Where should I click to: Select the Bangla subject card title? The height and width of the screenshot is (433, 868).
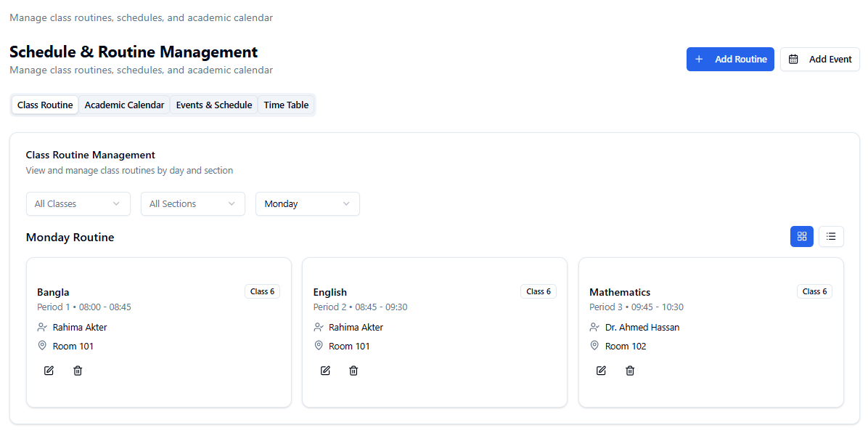(53, 292)
